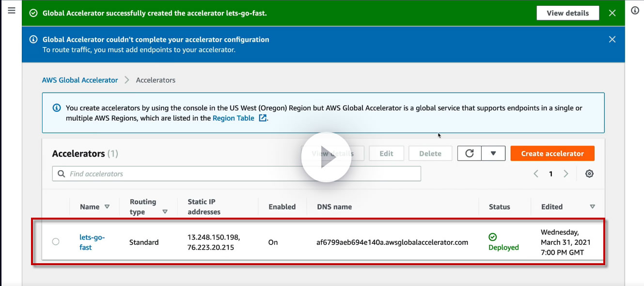This screenshot has height=286, width=644.
Task: Open the lets-go-fast accelerator link
Action: pos(92,242)
